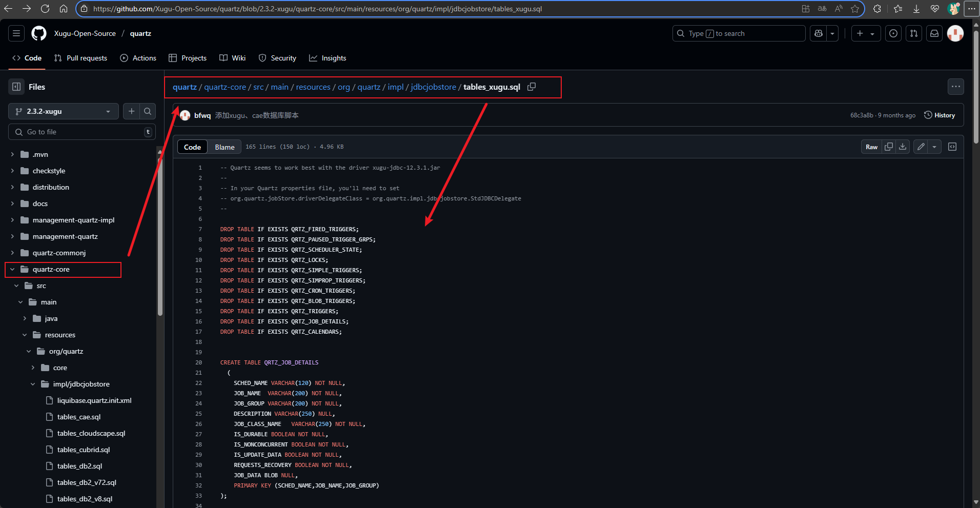Open the 2.3.2-xugu branch dropdown
The height and width of the screenshot is (508, 980).
click(x=63, y=111)
